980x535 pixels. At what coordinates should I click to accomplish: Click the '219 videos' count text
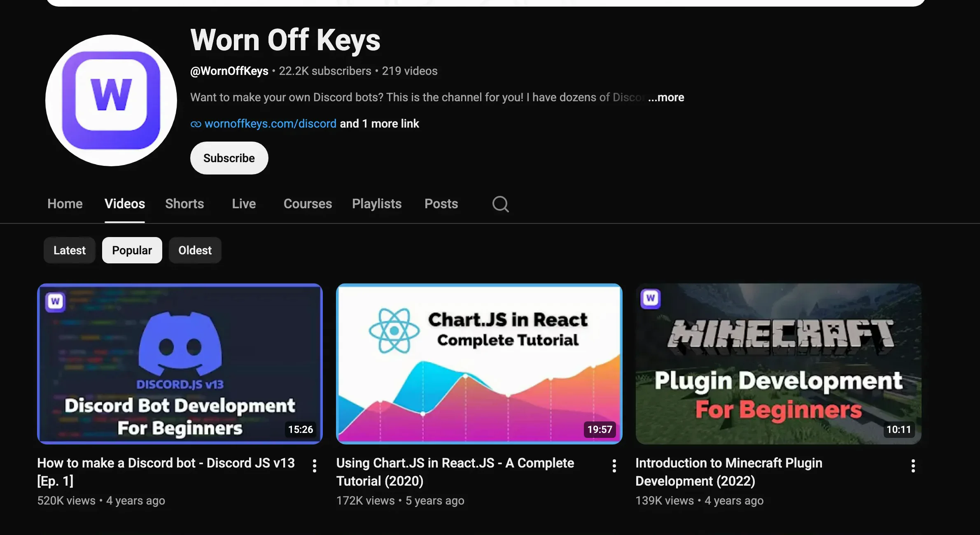click(410, 71)
